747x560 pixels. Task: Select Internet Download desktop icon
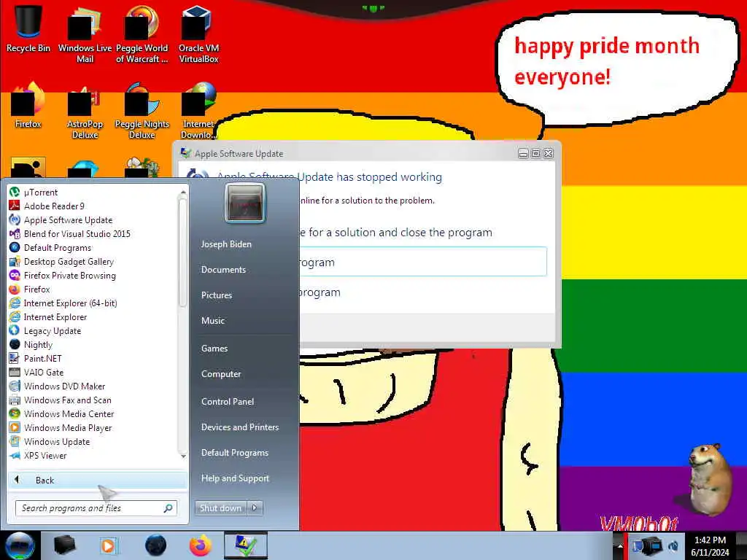[x=198, y=111]
